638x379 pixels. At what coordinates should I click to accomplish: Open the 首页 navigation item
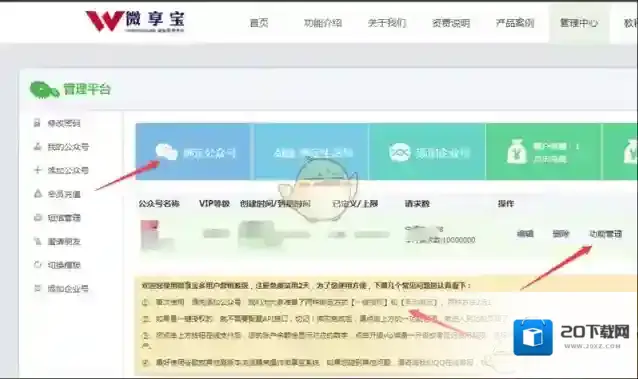(x=259, y=23)
